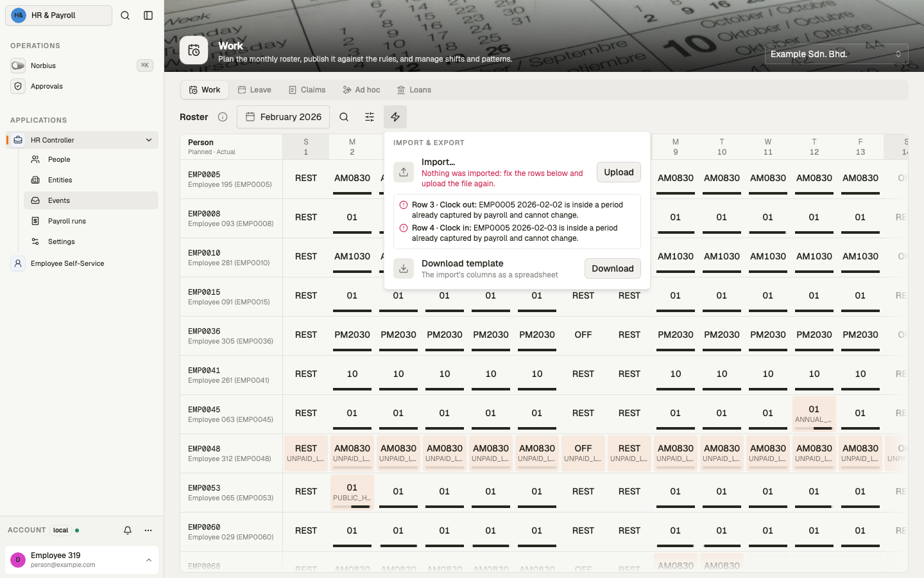Click the lightning bolt import and export icon
This screenshot has height=578, width=924.
395,117
